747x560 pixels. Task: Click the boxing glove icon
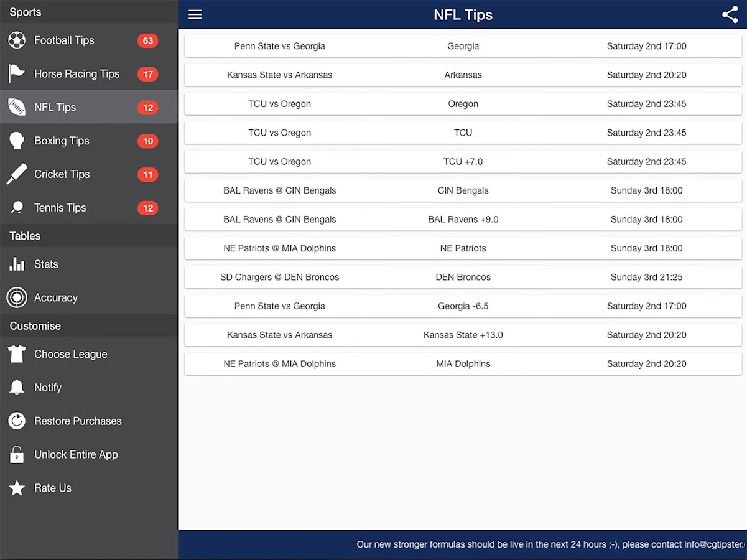[x=17, y=141]
